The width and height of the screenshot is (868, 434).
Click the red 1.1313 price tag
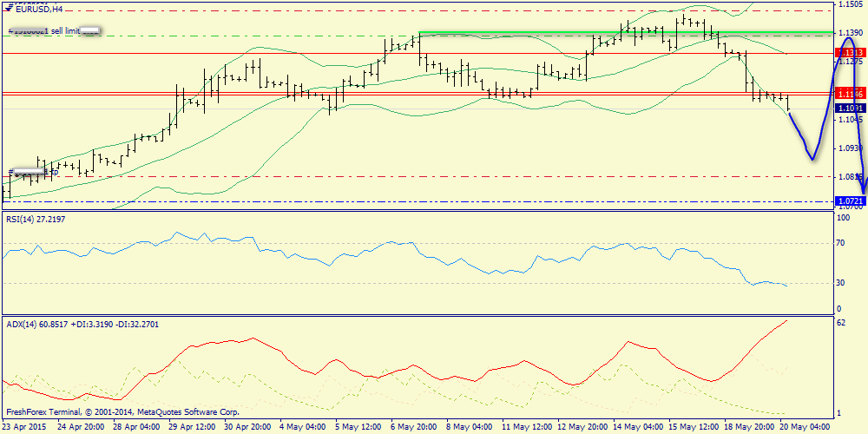point(850,53)
